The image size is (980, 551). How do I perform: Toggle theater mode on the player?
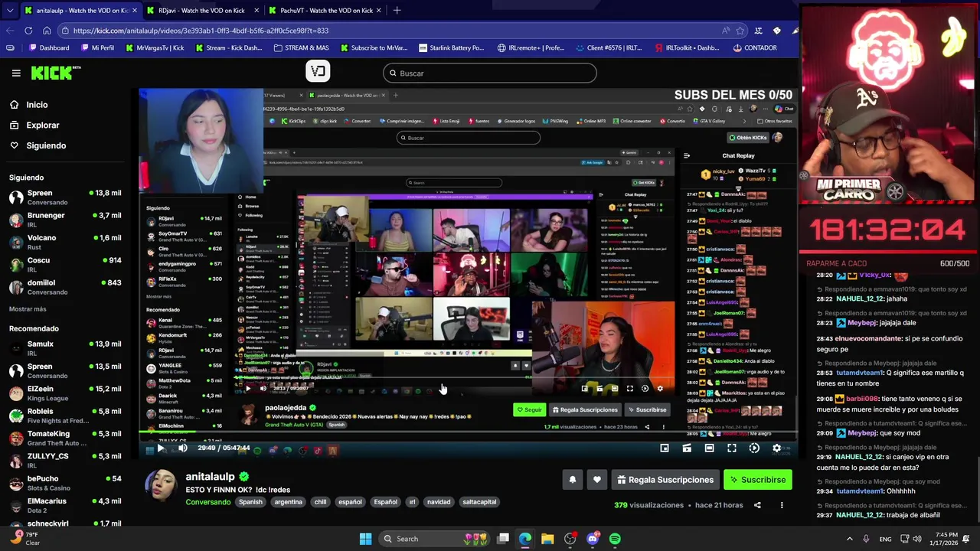(x=709, y=448)
